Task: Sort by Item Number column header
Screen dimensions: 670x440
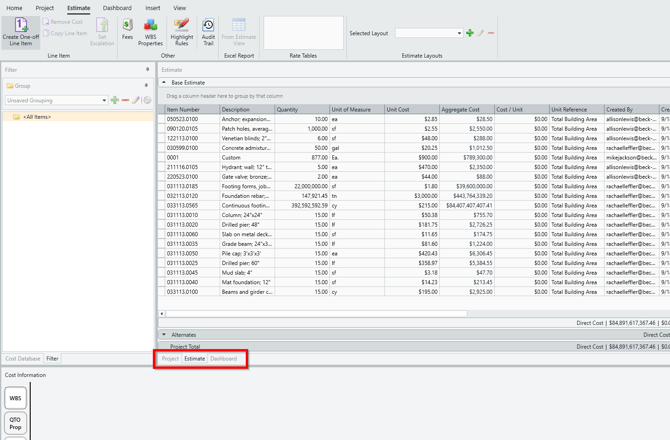Action: [x=192, y=109]
